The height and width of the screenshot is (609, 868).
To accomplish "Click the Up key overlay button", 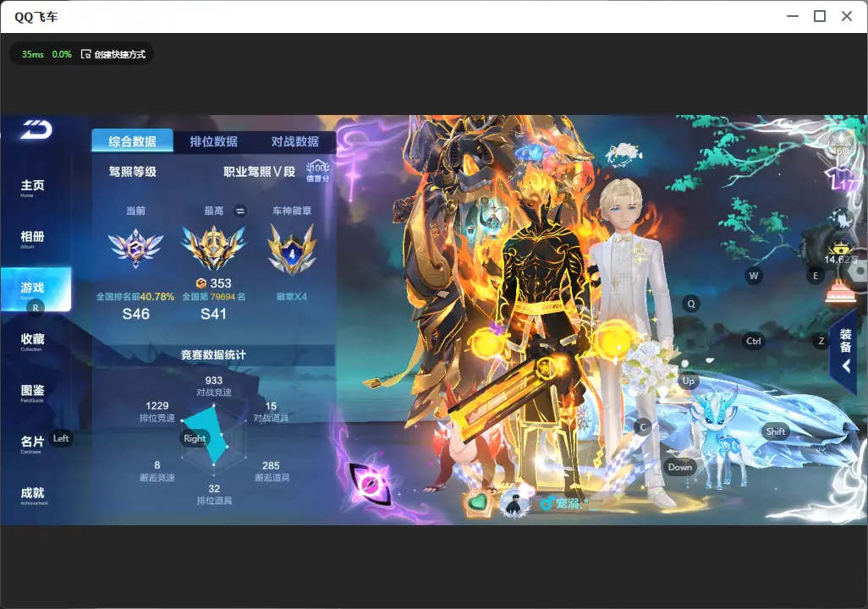I will (x=688, y=381).
